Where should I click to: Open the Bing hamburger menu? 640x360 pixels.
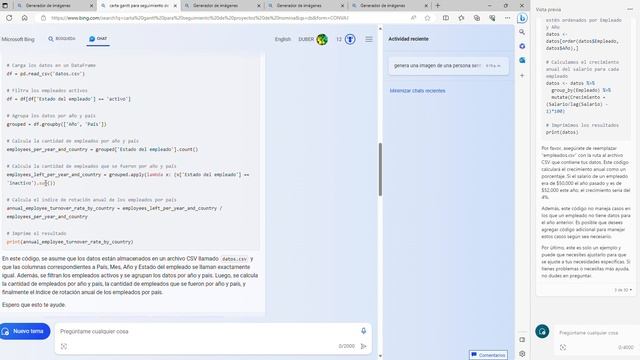(x=369, y=39)
